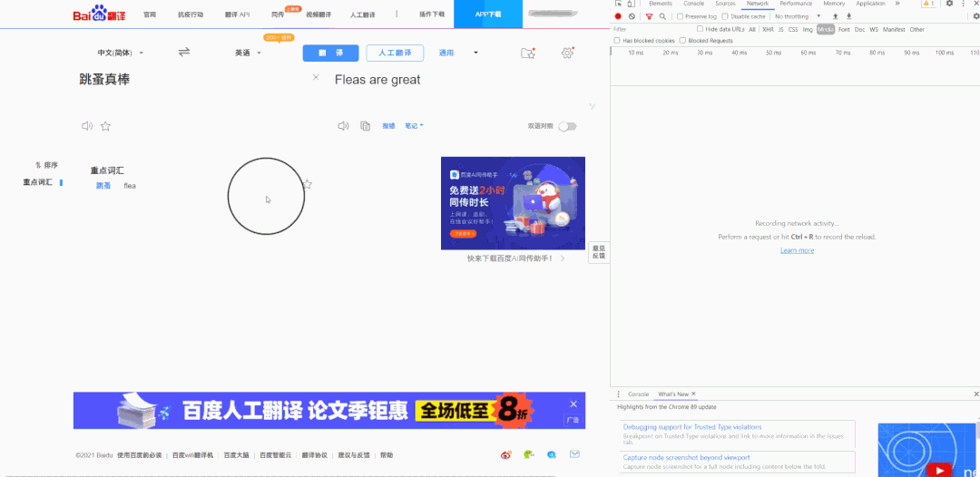The image size is (980, 477).
Task: Enable the Disable cache checkbox
Action: 725,17
